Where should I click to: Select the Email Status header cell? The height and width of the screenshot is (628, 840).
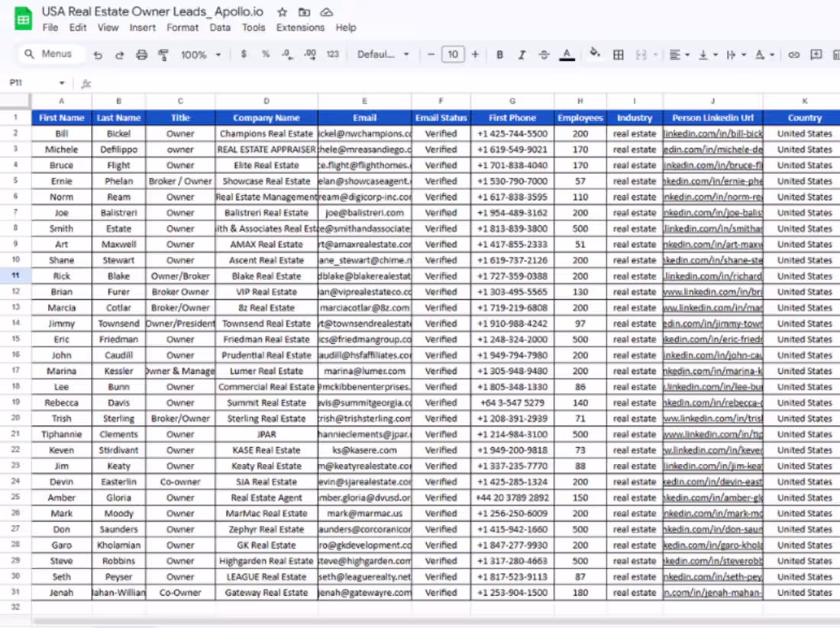point(441,118)
